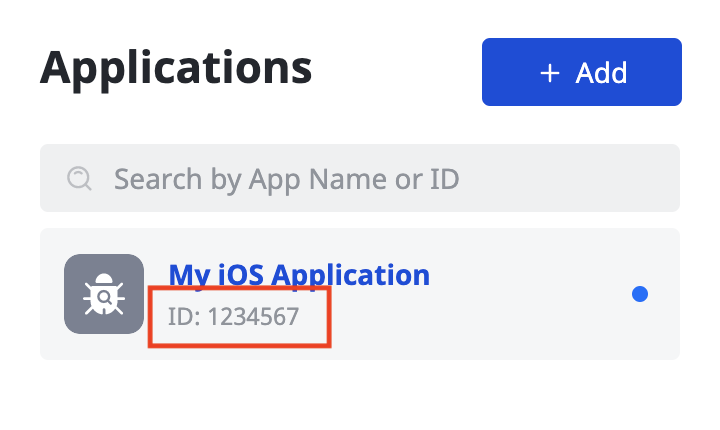Viewport: 720px width, 430px height.
Task: Open My iOS Application link
Action: point(299,274)
